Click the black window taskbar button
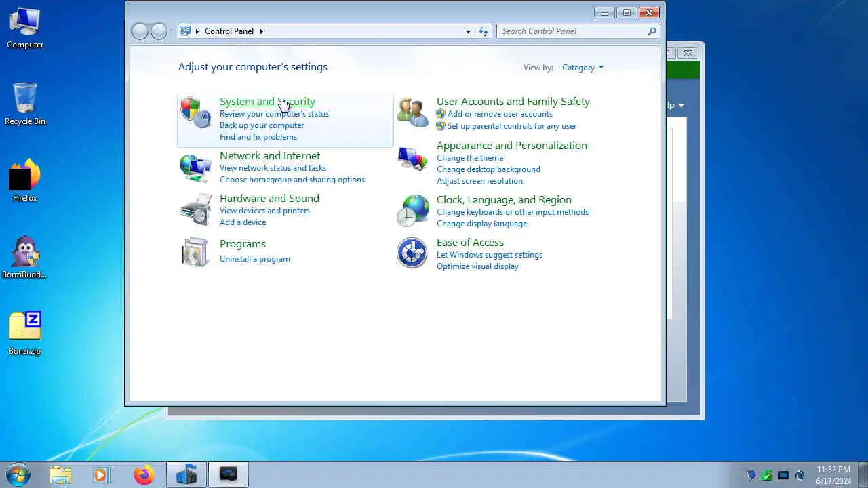The image size is (868, 488). pyautogui.click(x=229, y=475)
